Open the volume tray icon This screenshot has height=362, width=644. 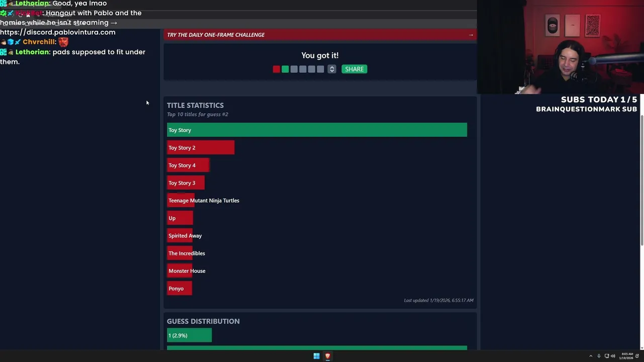(613, 356)
